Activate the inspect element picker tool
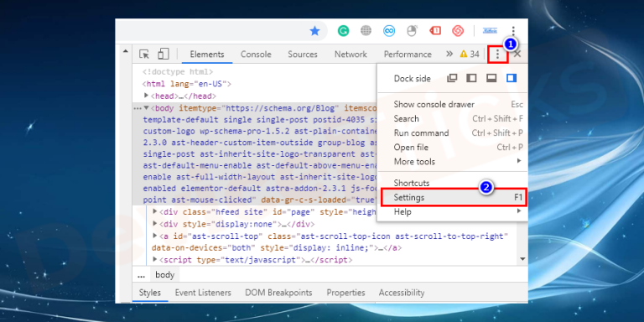Screen dimensions: 644x322 (x=143, y=55)
